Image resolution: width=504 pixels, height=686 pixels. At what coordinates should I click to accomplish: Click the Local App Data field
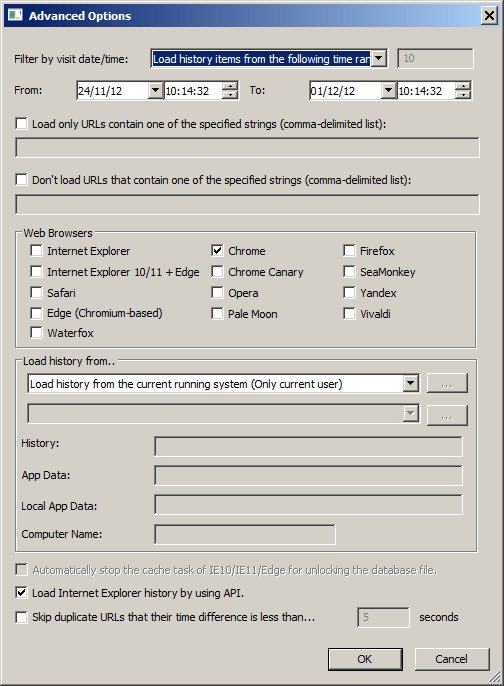tap(308, 505)
